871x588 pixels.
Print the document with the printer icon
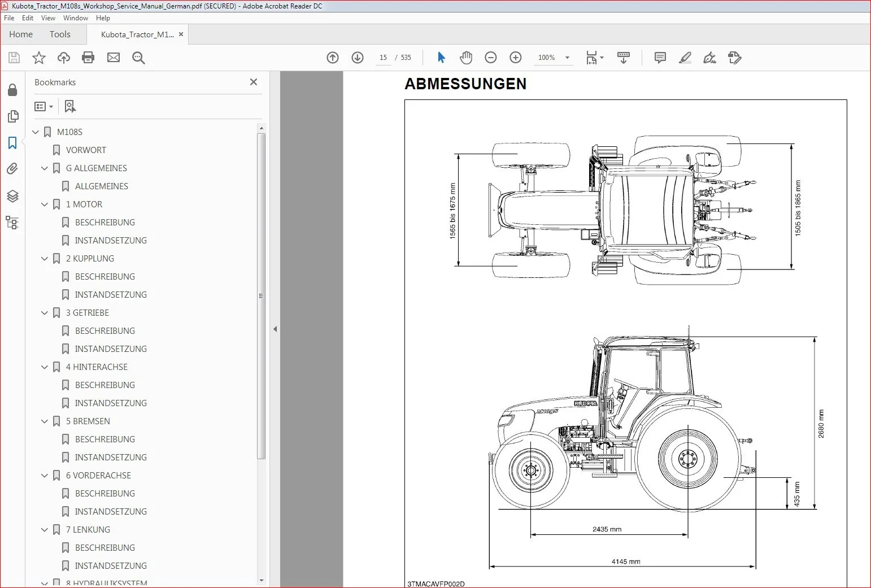pos(88,58)
